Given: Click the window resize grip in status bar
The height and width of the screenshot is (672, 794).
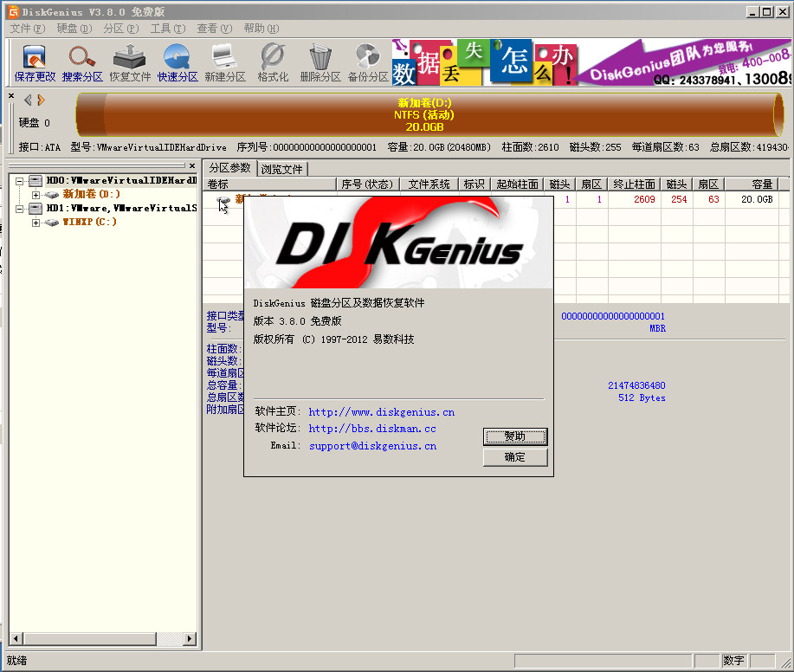Looking at the screenshot, I should click(786, 662).
